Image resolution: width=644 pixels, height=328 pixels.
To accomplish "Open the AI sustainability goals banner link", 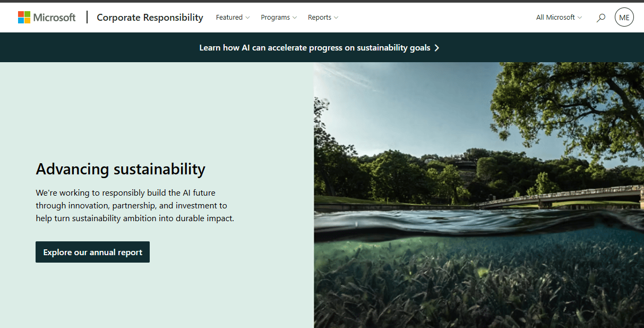I will coord(319,48).
